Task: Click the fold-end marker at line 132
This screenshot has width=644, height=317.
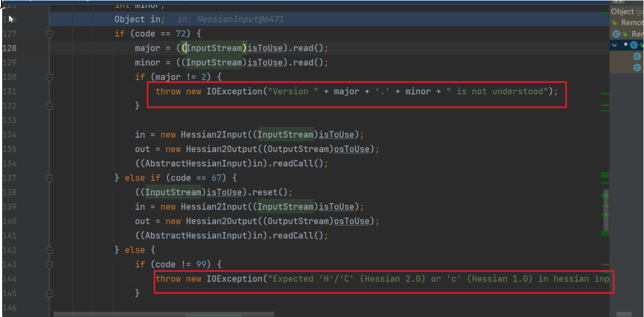Action: (x=50, y=106)
